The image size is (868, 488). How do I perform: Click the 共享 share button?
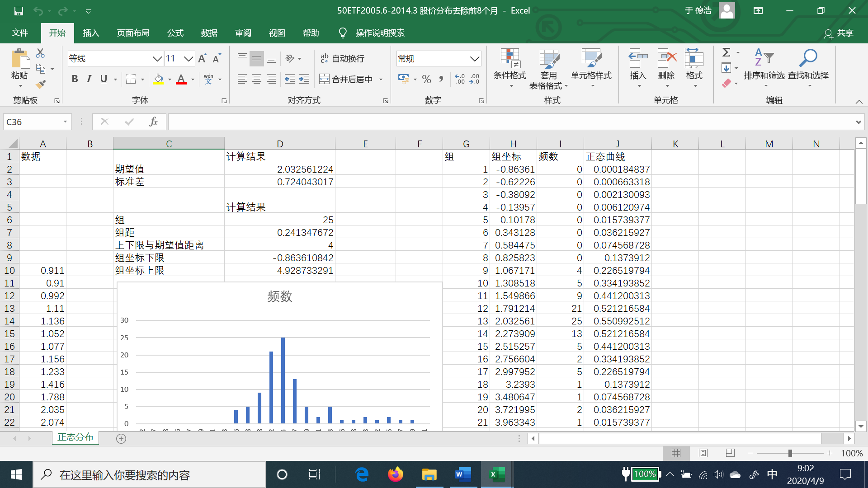pos(839,33)
